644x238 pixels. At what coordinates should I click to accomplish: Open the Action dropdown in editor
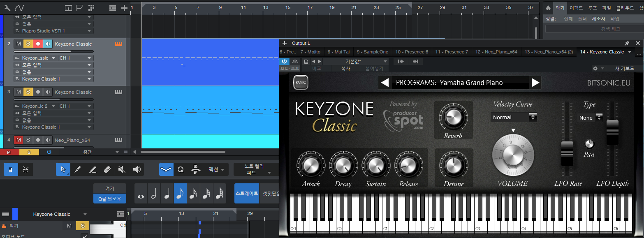pyautogui.click(x=217, y=169)
